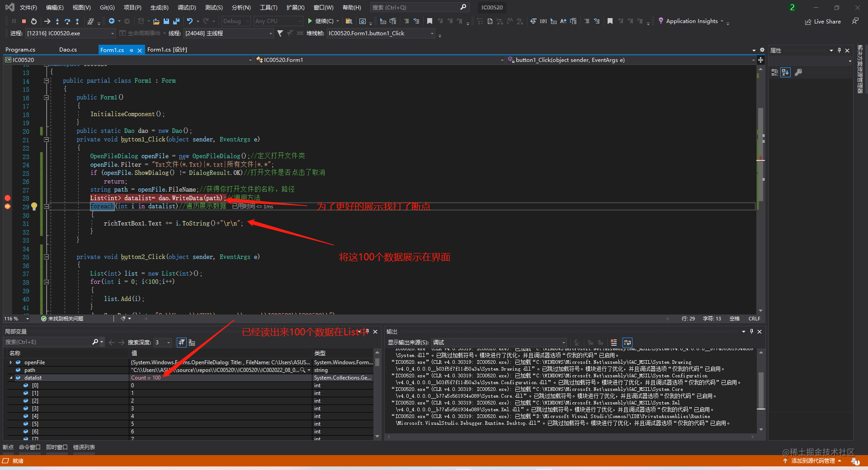Click the visualizer magnifier in path row
This screenshot has width=868, height=470.
tap(303, 370)
